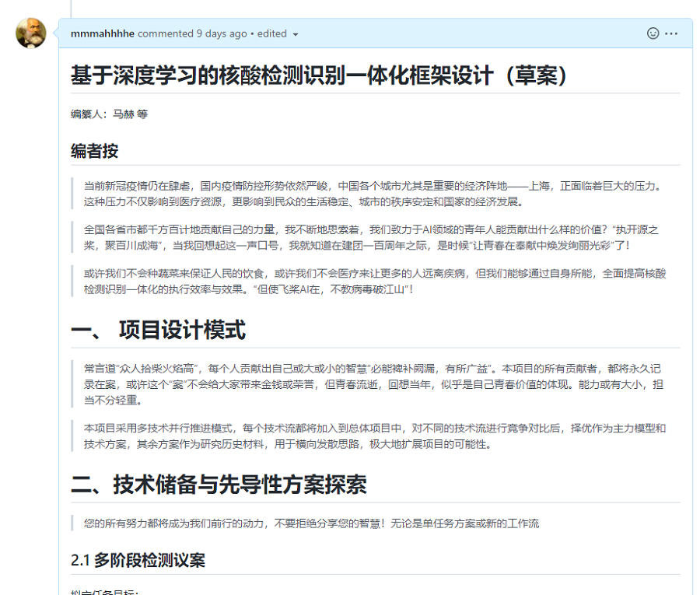Click the '2.1 多阶段检测议案' subheading

(x=138, y=560)
